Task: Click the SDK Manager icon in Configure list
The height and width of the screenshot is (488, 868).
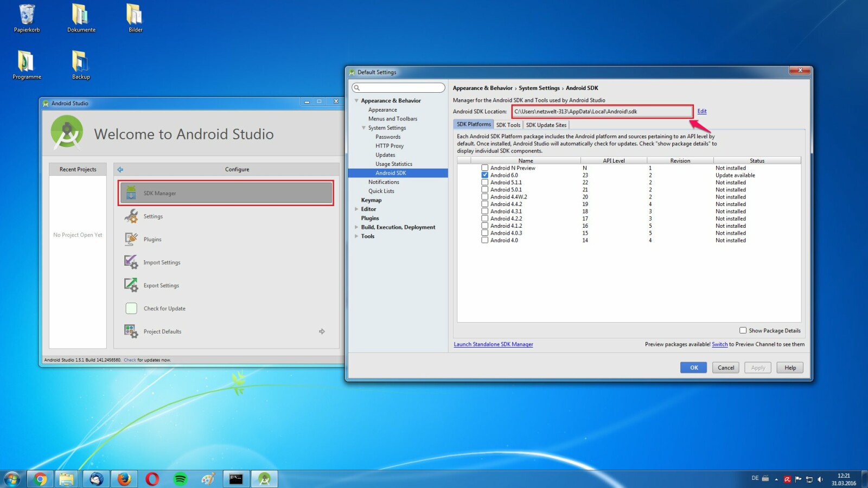Action: pos(131,193)
